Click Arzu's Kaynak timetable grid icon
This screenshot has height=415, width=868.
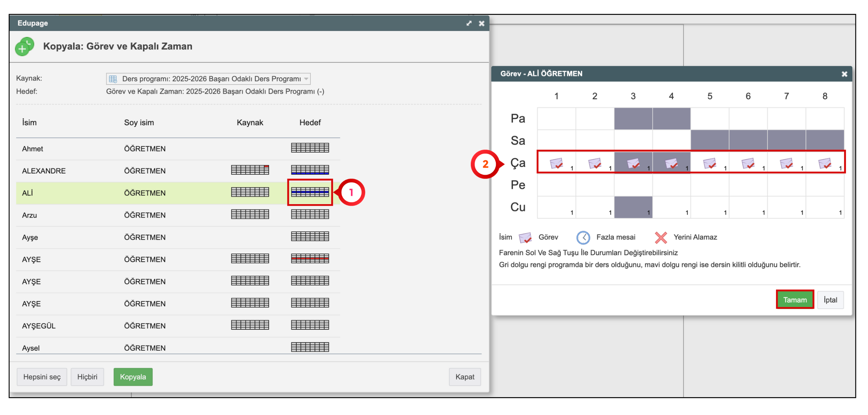250,215
